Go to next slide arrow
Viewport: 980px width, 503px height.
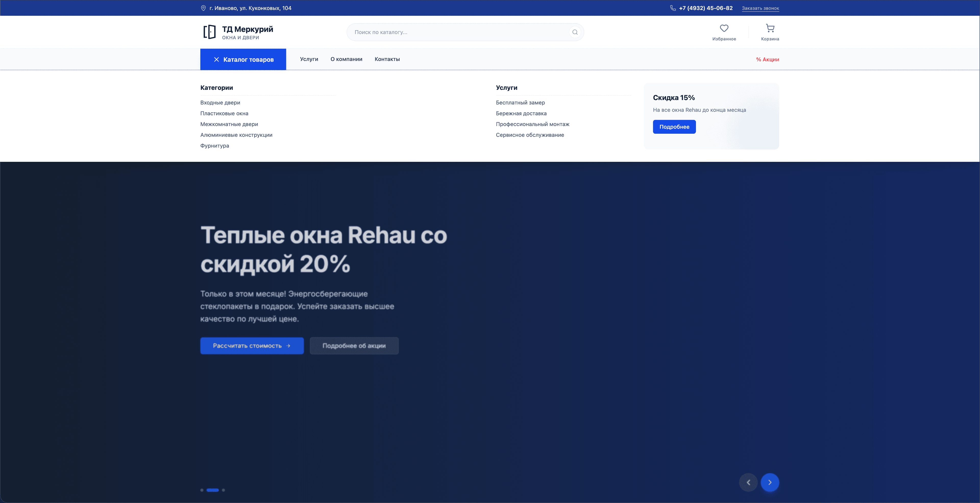tap(770, 482)
